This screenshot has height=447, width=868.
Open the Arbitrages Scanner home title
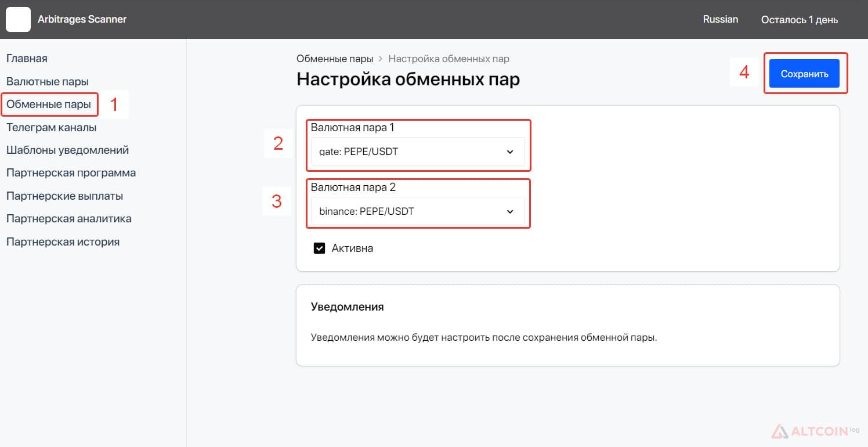click(82, 19)
